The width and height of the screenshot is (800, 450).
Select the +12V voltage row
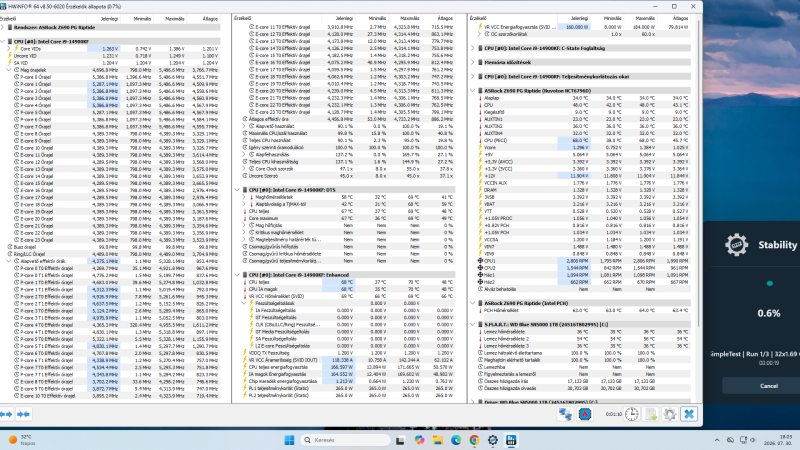(x=581, y=176)
